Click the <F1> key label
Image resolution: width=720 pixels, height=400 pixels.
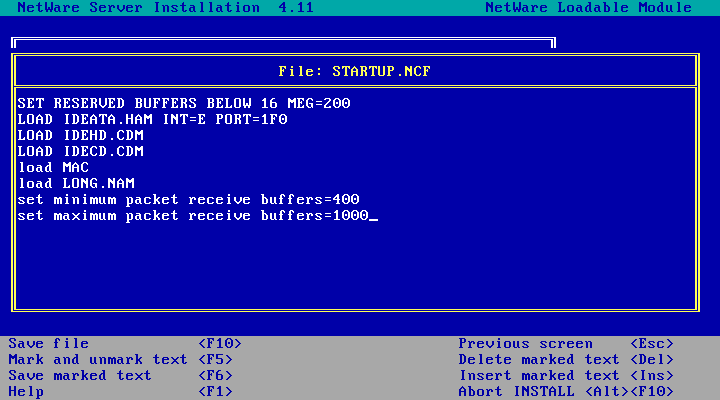pyautogui.click(x=215, y=392)
